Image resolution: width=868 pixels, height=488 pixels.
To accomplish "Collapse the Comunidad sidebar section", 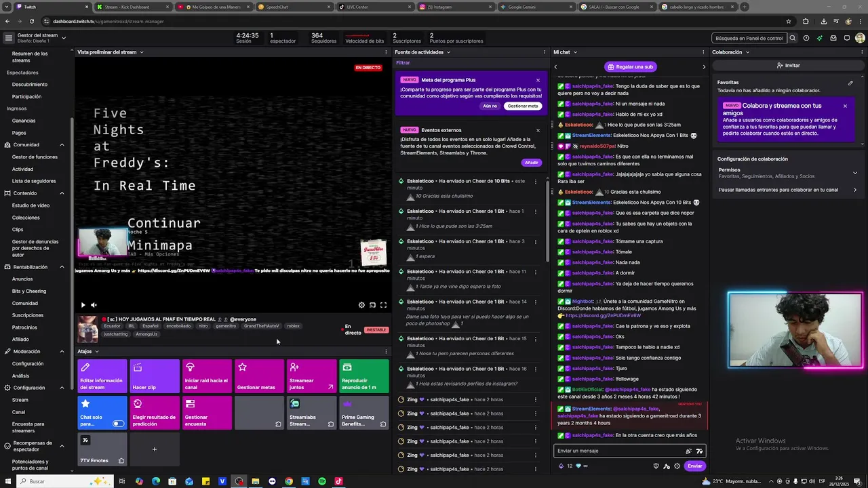I will click(x=62, y=144).
